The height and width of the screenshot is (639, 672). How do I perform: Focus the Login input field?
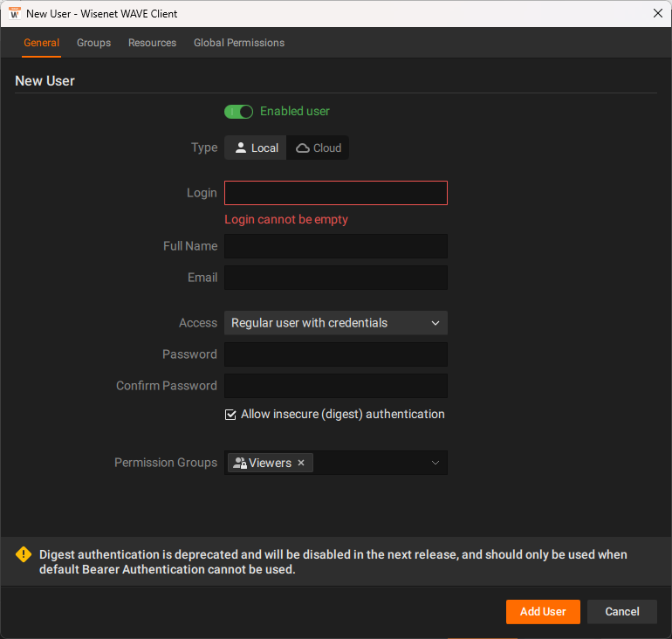pyautogui.click(x=336, y=193)
